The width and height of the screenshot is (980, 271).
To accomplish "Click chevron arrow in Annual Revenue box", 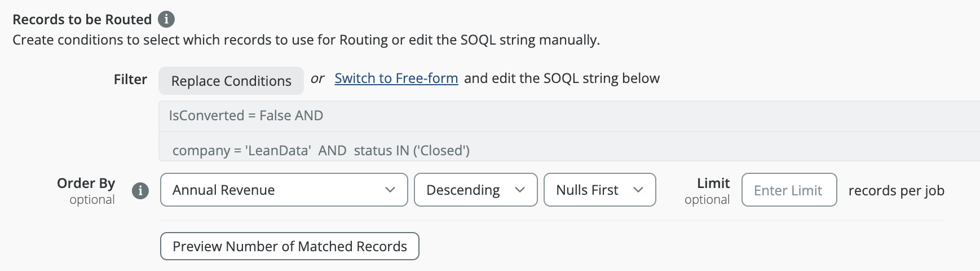I will click(x=390, y=190).
